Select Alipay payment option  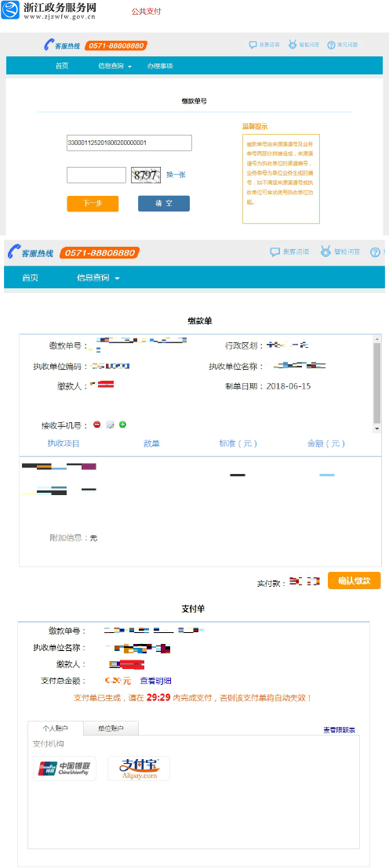[139, 769]
